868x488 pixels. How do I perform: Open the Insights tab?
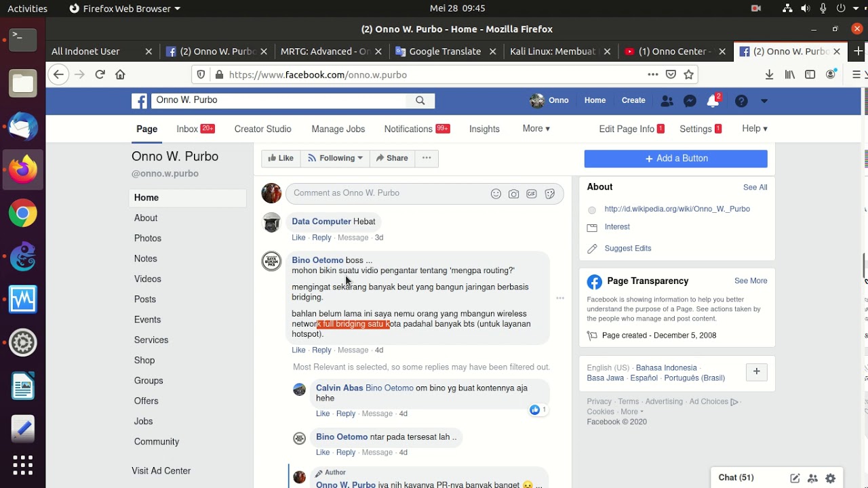point(484,129)
